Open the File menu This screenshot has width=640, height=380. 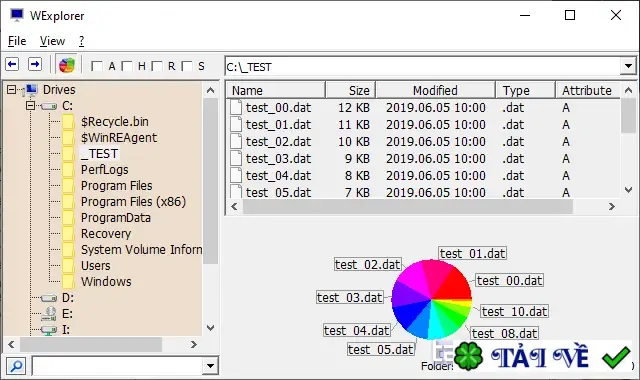(x=17, y=41)
